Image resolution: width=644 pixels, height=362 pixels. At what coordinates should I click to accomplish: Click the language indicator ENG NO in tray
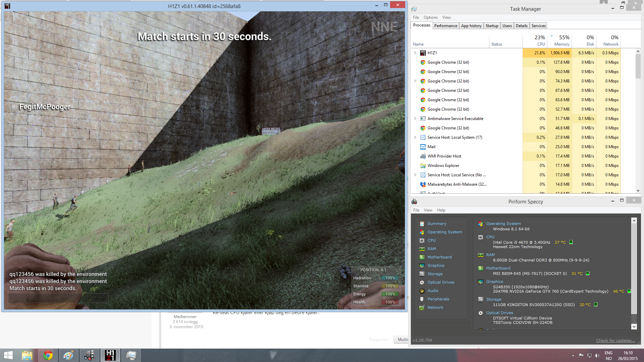pos(608,356)
